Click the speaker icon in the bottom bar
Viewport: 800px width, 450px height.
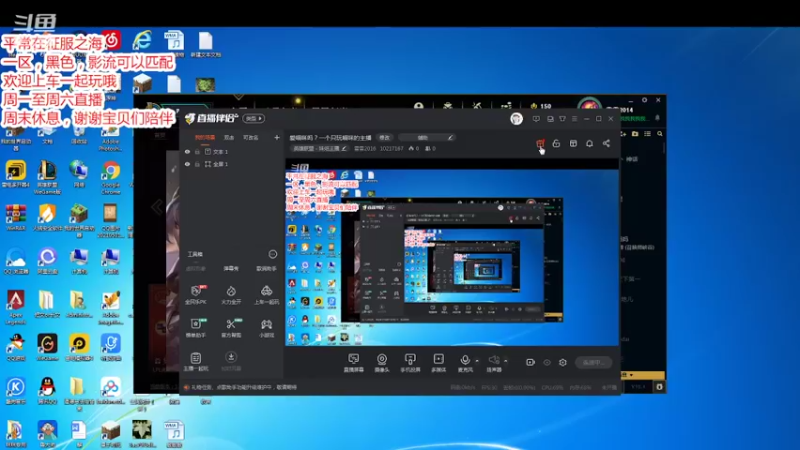(x=494, y=362)
